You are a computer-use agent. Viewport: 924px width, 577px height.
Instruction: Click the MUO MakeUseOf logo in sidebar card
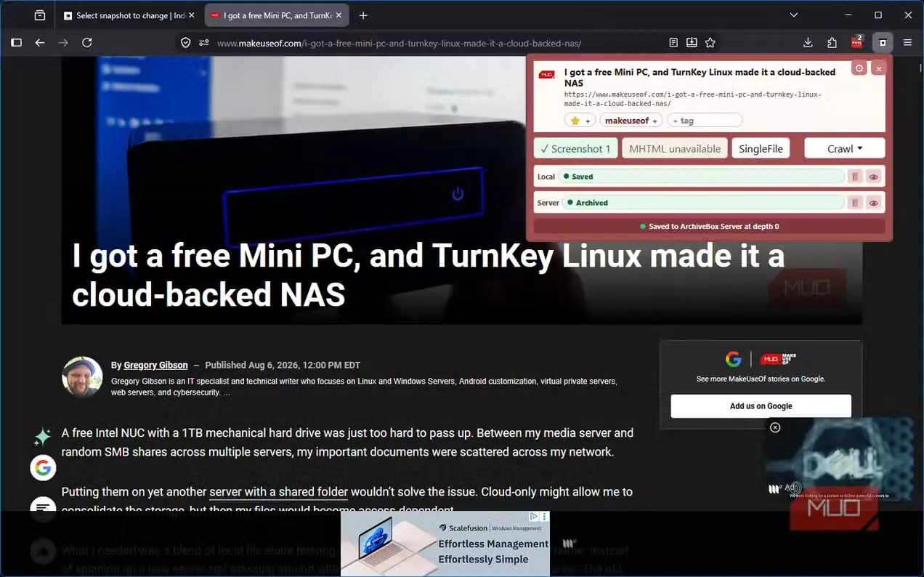tap(778, 359)
